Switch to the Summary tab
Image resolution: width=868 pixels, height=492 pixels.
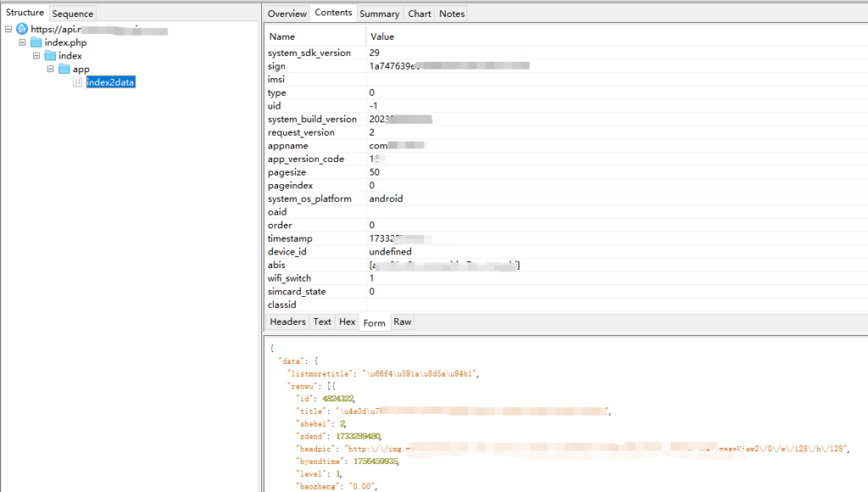379,14
